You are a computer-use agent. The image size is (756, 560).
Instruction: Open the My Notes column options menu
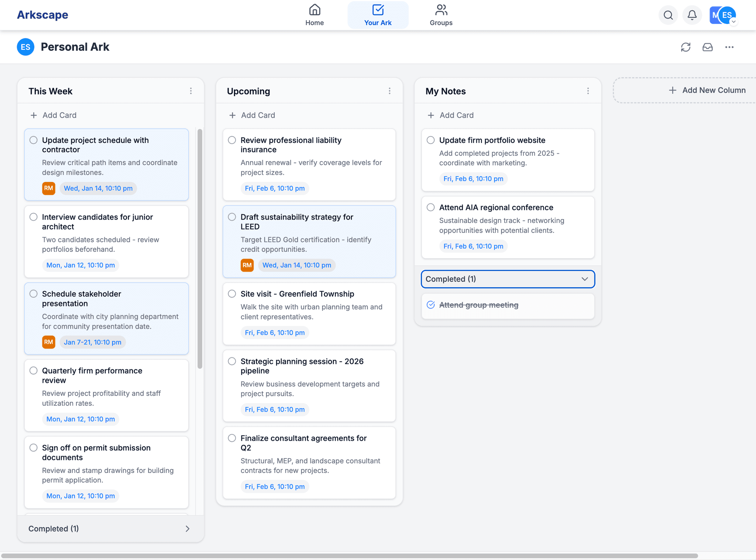588,91
